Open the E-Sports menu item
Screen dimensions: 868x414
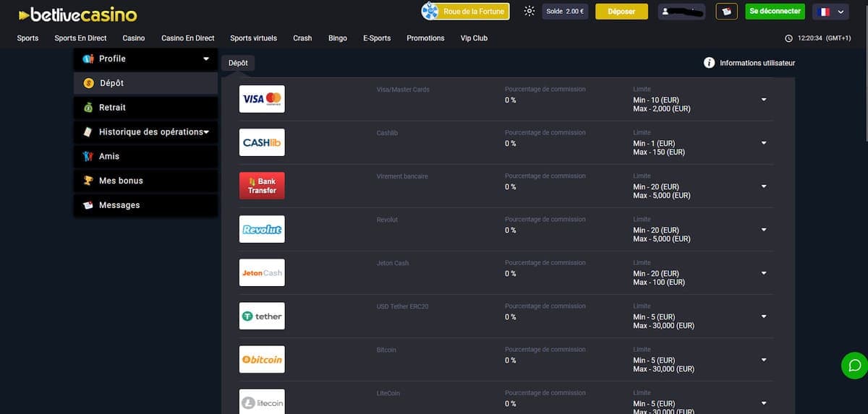(x=377, y=38)
